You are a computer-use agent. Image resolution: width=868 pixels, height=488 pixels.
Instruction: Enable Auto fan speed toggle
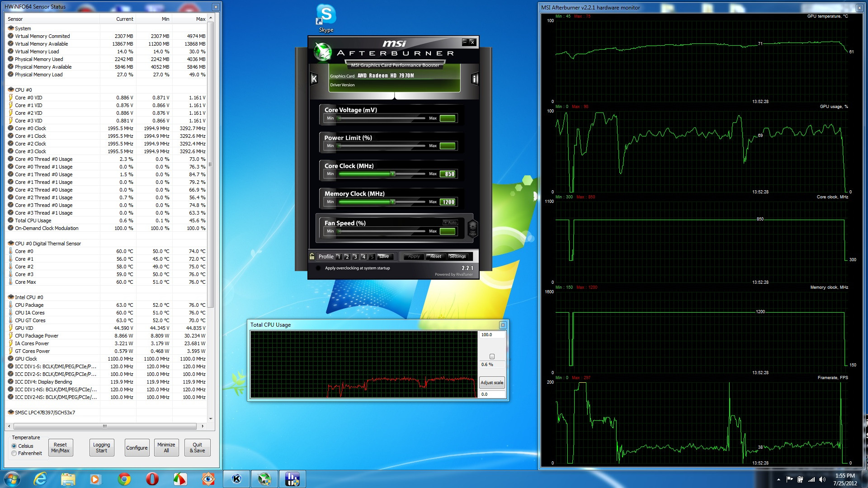[450, 222]
